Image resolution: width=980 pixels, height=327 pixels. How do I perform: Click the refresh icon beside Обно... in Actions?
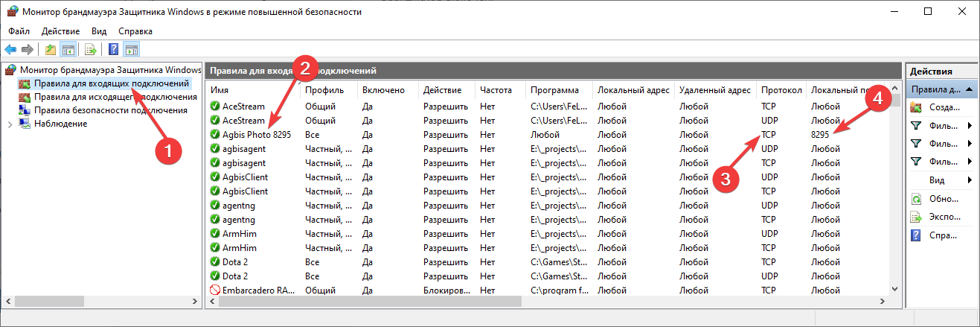[915, 199]
